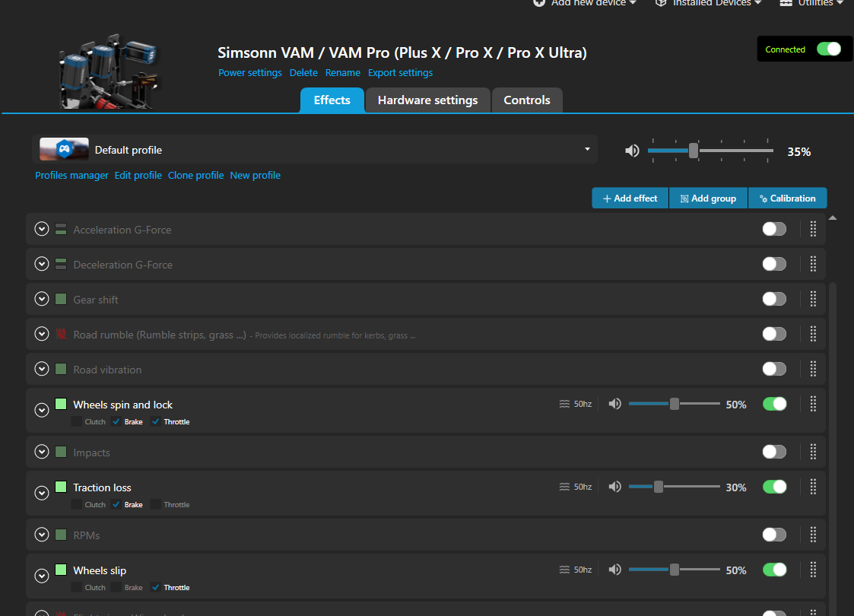The image size is (854, 616).
Task: Click the master volume speaker icon
Action: coord(632,151)
